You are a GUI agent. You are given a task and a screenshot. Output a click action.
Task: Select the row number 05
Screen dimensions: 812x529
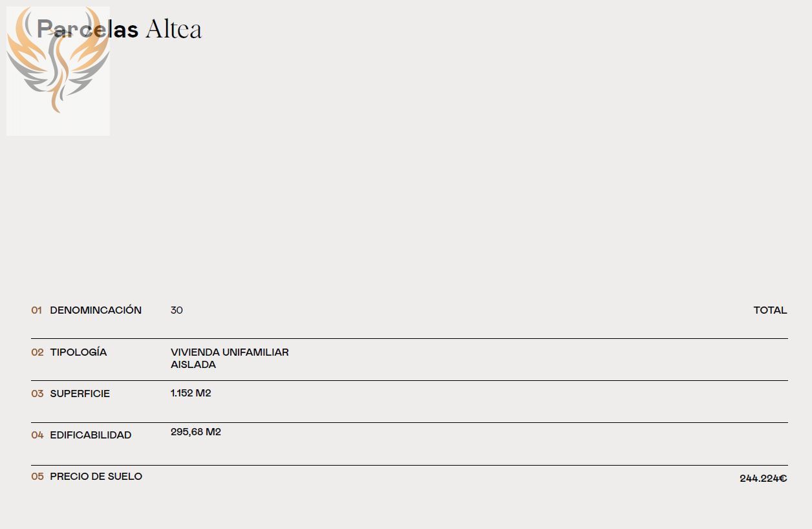pos(37,477)
